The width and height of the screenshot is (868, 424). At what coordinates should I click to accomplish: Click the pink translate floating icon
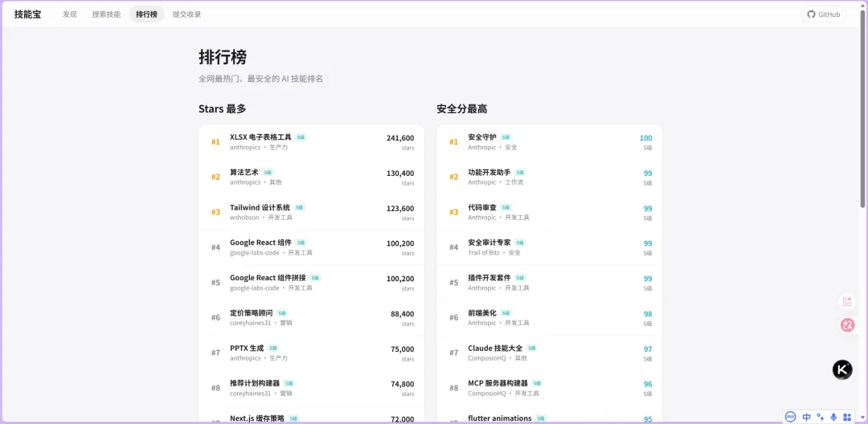[847, 325]
